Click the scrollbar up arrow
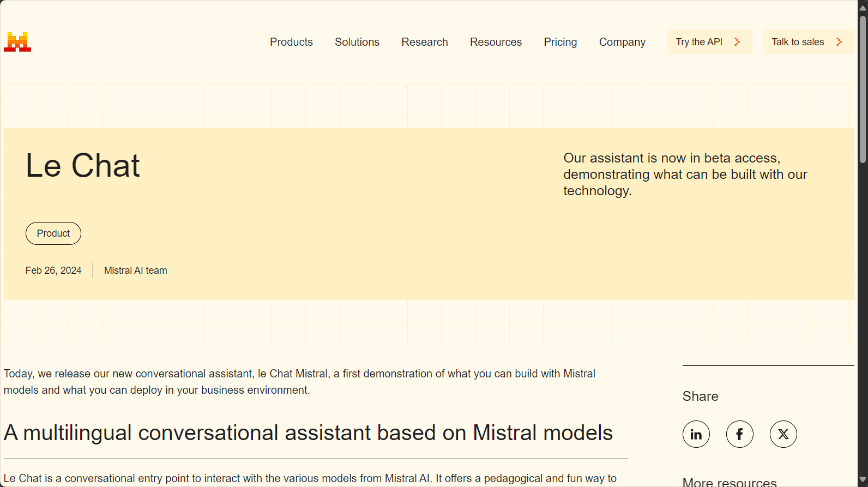The image size is (868, 487). [x=863, y=8]
